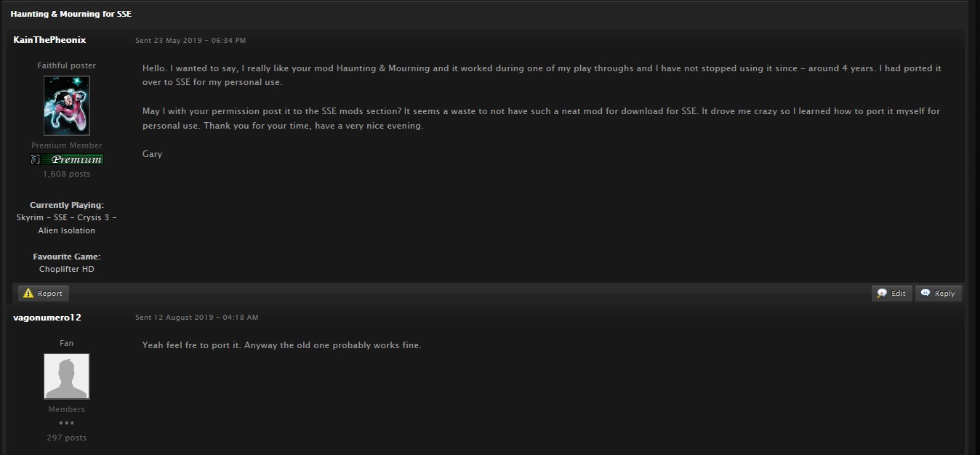Click the Edit button's speech bubble icon

(x=883, y=294)
